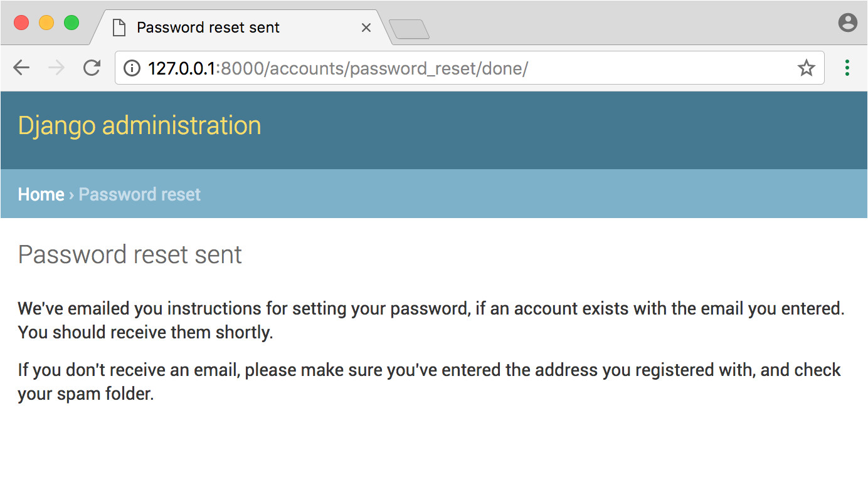Reload the current page
Viewport: 868px width, 480px height.
click(92, 68)
